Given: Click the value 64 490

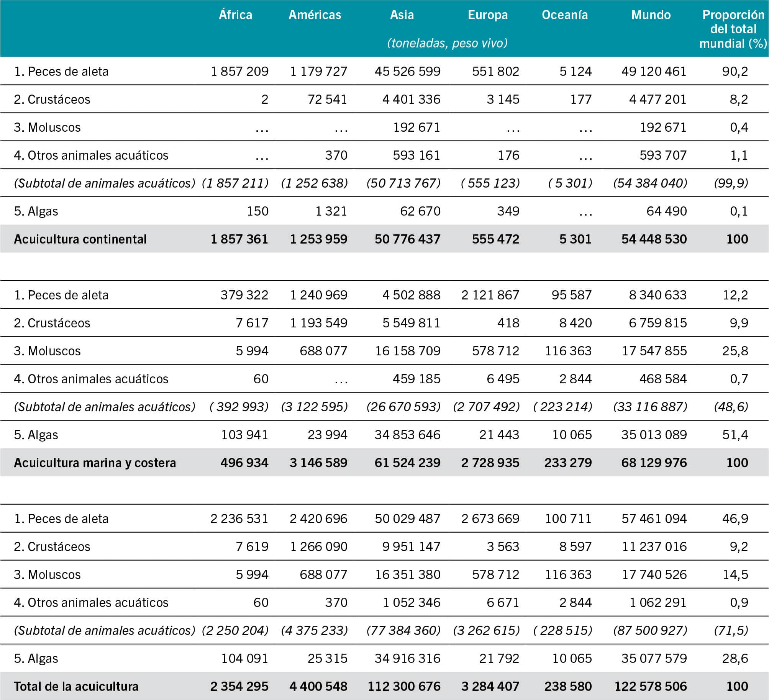Looking at the screenshot, I should point(666,211).
